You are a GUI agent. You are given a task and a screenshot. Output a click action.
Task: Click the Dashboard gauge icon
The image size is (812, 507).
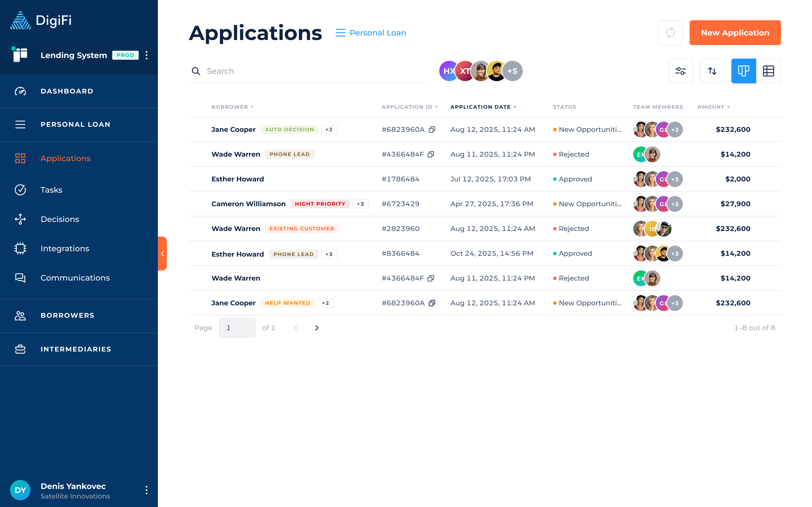click(20, 91)
